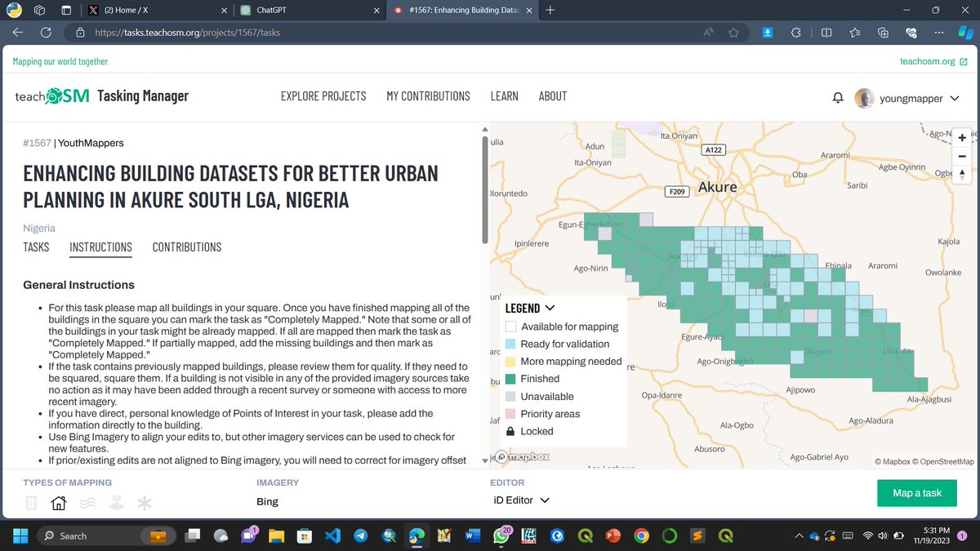The image size is (980, 551).
Task: Open notifications via the bell icon
Action: [x=837, y=96]
